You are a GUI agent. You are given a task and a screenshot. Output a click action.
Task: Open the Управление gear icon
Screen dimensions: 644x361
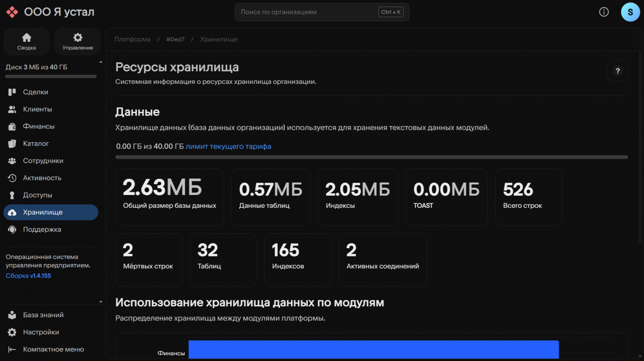pos(78,38)
